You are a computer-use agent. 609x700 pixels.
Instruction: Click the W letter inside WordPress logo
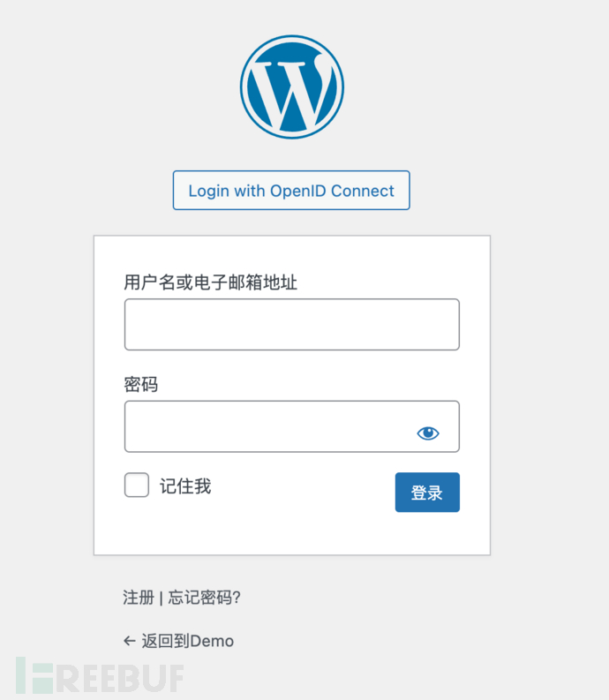292,93
